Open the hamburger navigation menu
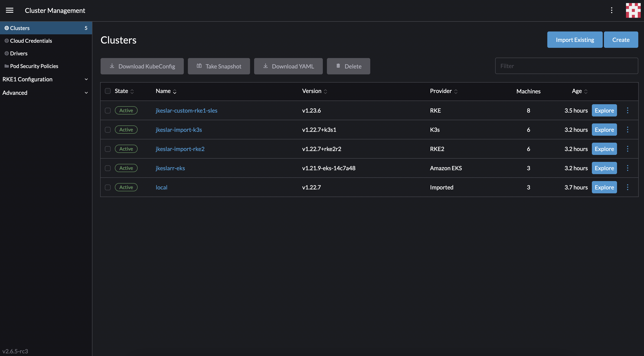Screen dimensions: 644x356 [x=9, y=10]
